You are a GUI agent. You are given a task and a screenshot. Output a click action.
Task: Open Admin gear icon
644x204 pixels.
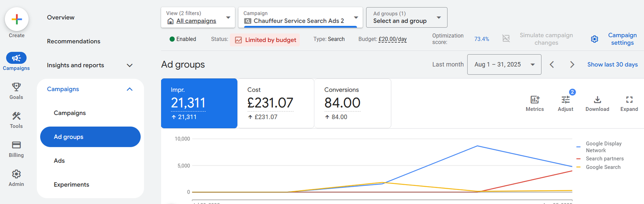[16, 174]
